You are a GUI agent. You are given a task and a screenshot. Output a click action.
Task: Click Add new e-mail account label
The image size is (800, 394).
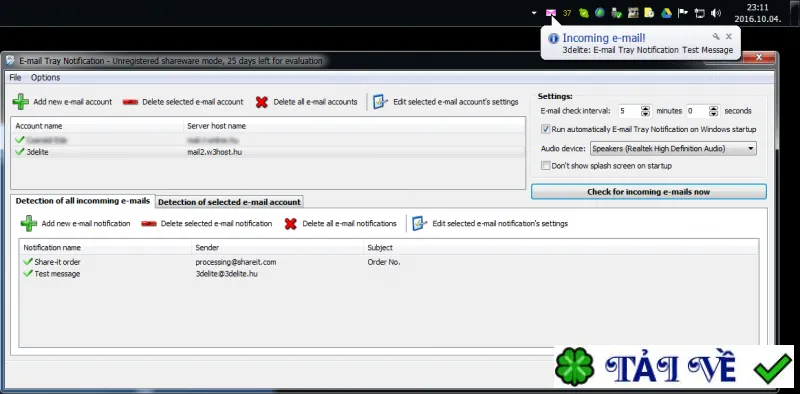72,102
